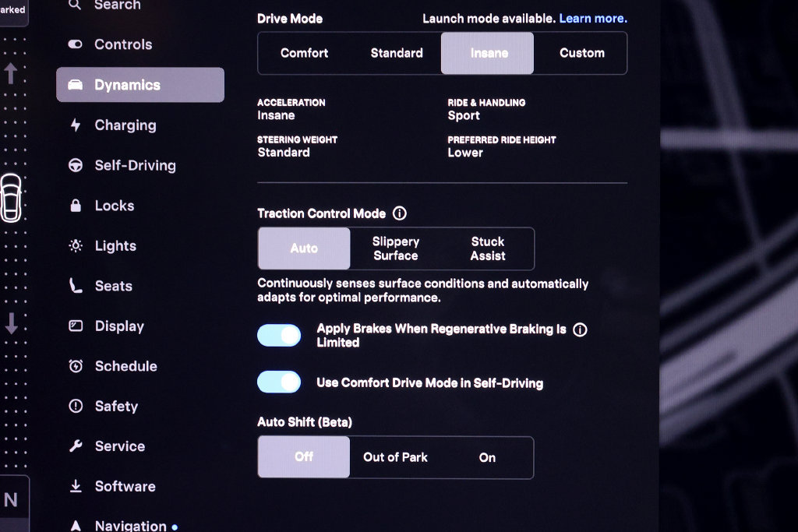Tap the "Launch mode available." text

click(x=489, y=19)
